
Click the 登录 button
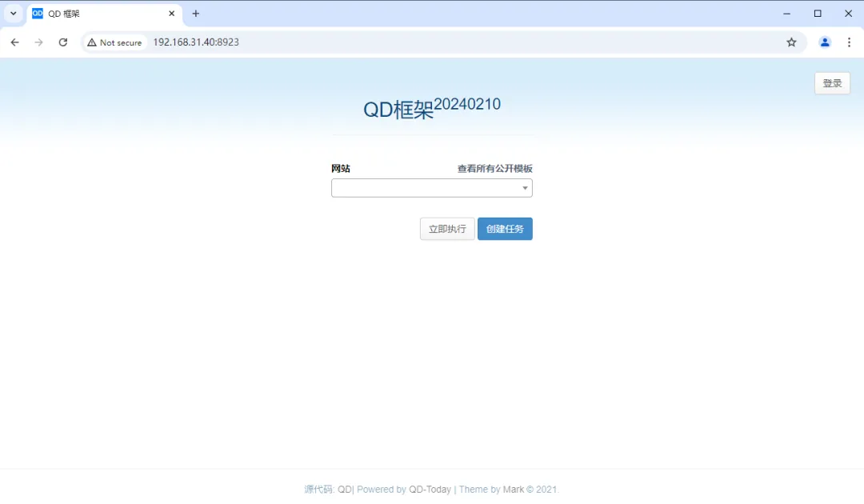[x=832, y=83]
